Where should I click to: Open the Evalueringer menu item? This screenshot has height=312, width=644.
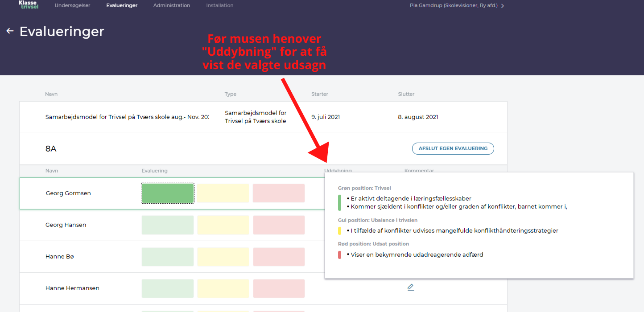tap(122, 5)
